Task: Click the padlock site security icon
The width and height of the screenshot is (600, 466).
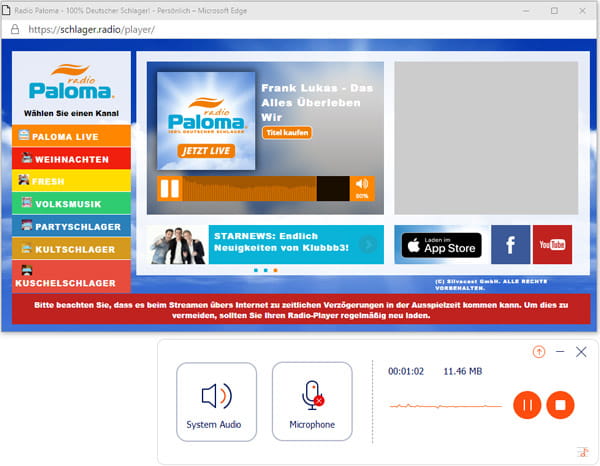Action: [x=15, y=29]
